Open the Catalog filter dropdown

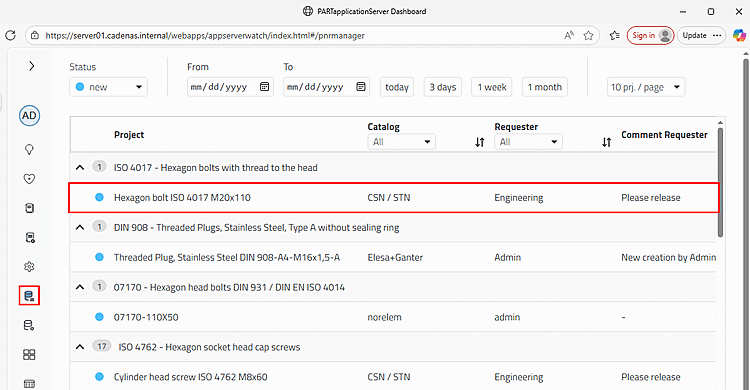[401, 142]
